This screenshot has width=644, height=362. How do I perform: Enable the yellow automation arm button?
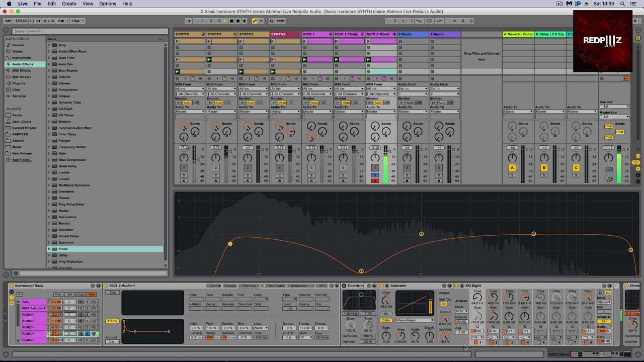pos(255,21)
